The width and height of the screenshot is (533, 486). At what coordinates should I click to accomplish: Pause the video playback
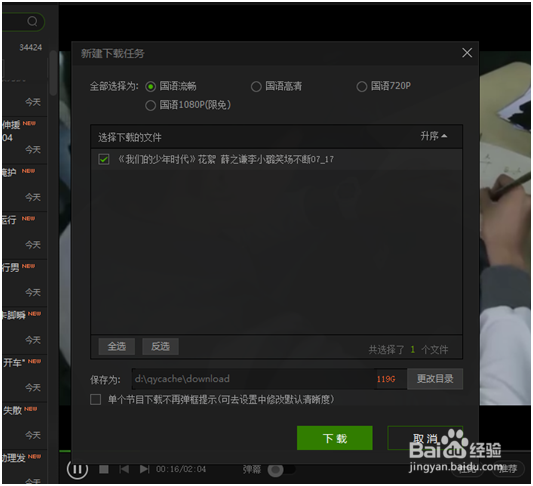(x=77, y=469)
